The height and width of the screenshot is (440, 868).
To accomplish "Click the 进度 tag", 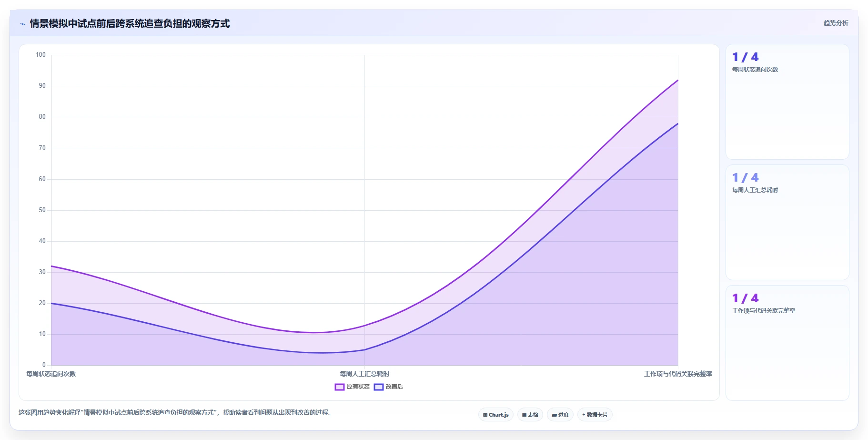I will pos(560,415).
